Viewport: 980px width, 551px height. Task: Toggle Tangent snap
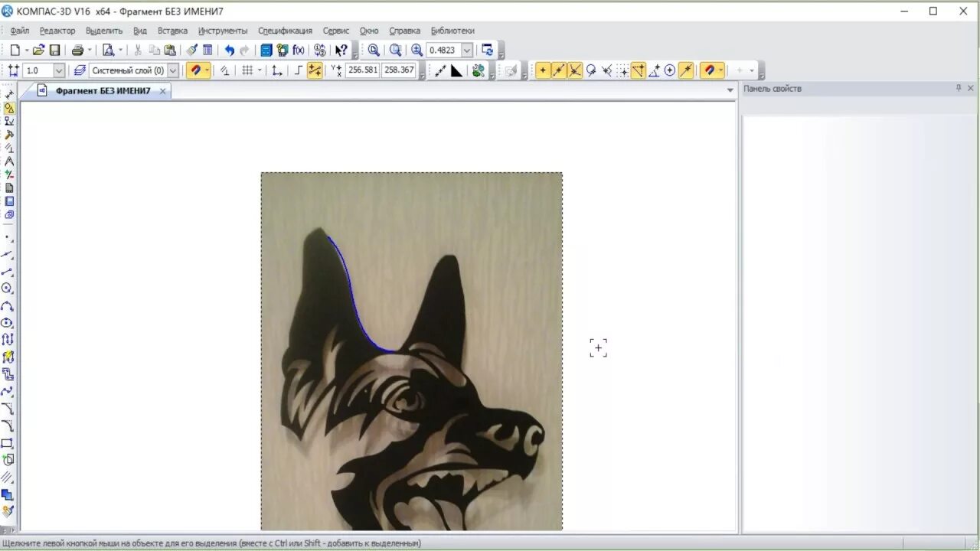[591, 70]
